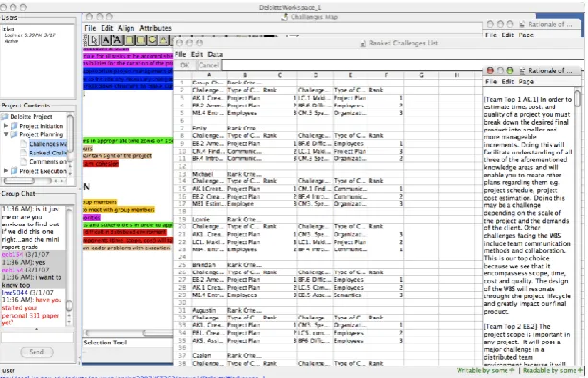The height and width of the screenshot is (378, 588).
Task: Select the 'Emily' cell in row 7
Action: 209,128
